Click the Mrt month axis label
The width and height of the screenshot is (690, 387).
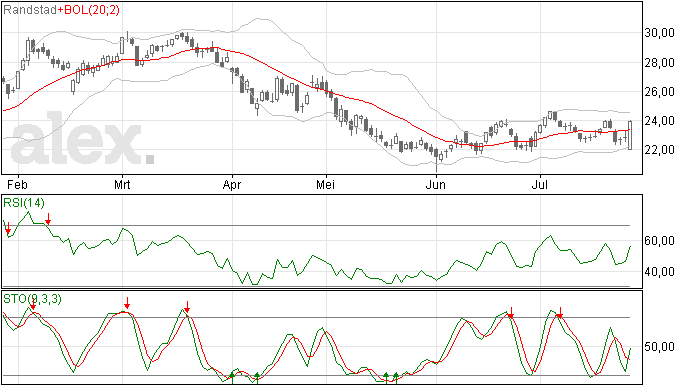pyautogui.click(x=122, y=184)
